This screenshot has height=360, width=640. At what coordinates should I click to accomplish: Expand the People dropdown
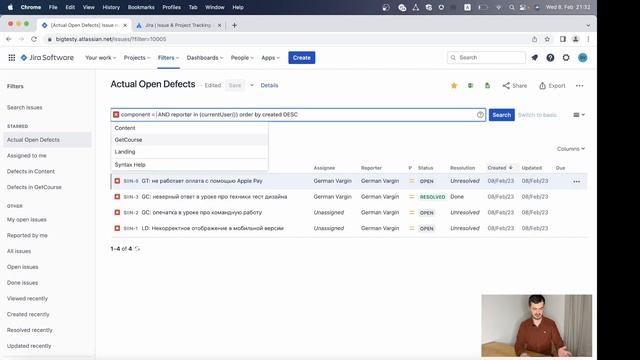(x=242, y=58)
